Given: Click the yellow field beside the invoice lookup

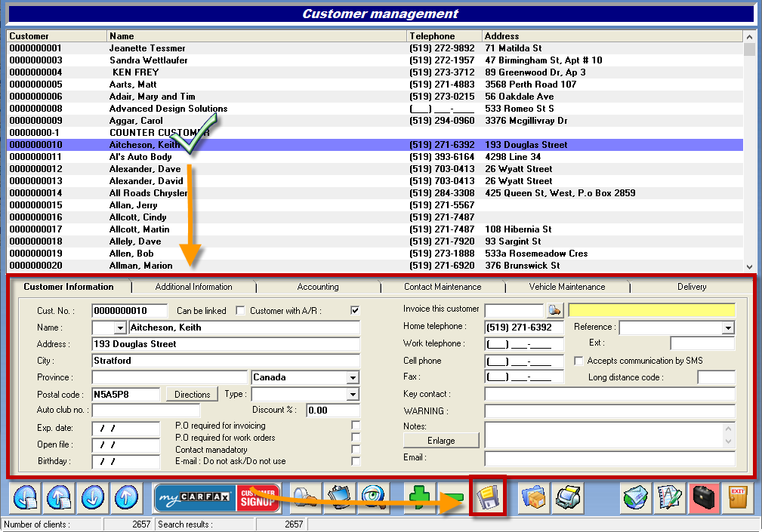Looking at the screenshot, I should point(652,310).
